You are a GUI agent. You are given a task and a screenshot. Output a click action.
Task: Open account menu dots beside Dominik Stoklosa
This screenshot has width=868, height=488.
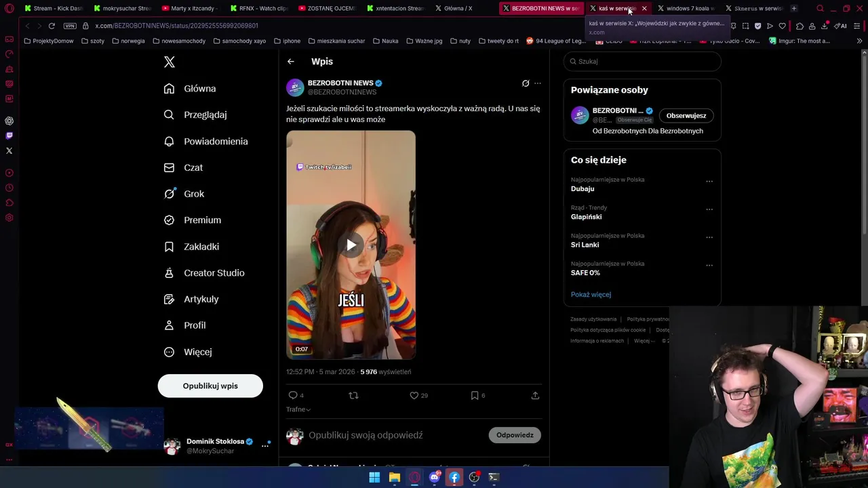265,445
